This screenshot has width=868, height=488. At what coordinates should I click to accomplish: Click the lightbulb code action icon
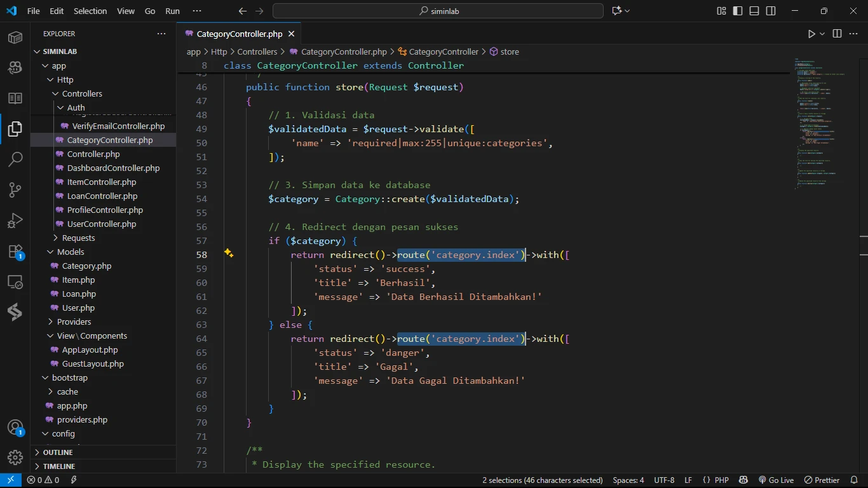point(229,254)
